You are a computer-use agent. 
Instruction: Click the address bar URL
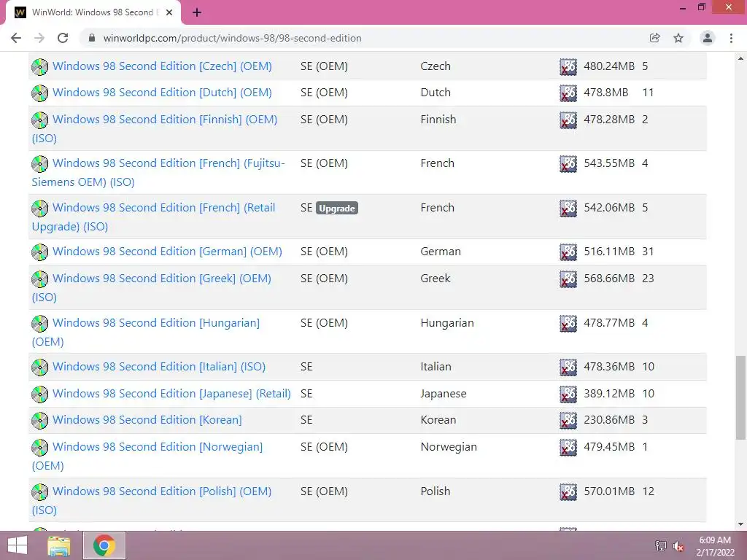pos(232,38)
